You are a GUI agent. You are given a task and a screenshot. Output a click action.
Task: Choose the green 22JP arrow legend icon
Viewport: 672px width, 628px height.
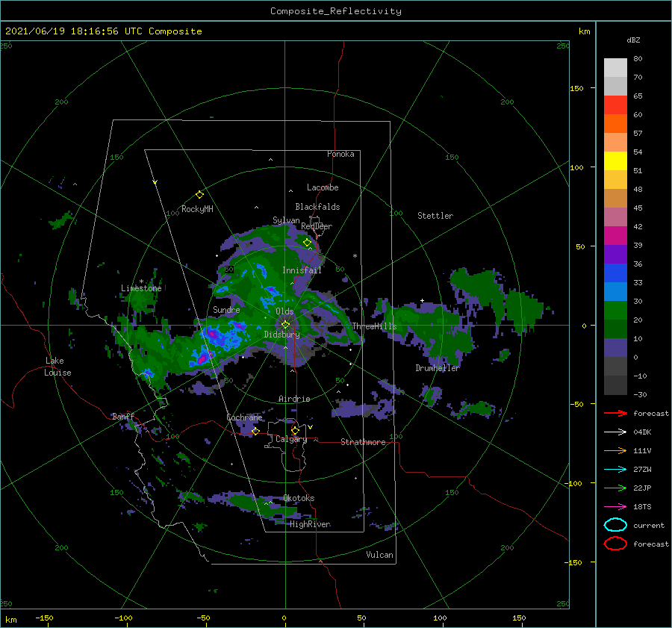click(615, 488)
